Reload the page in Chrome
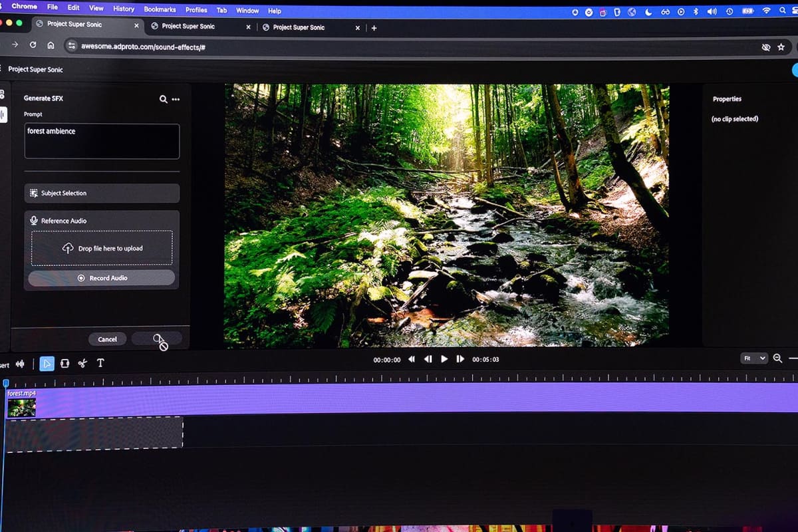The height and width of the screenshot is (532, 798). coord(33,45)
